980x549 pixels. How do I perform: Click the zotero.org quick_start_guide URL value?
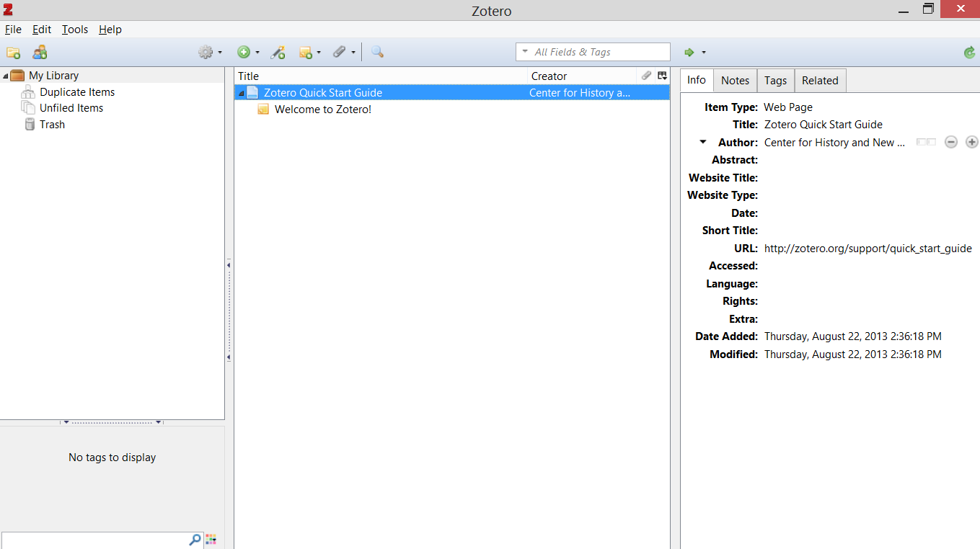(868, 249)
